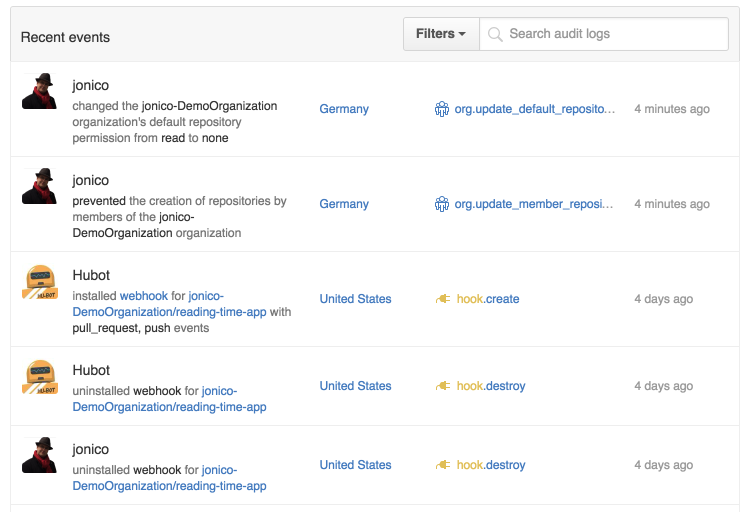Select the org.update_member_repository action link
The image size is (752, 512).
click(x=533, y=204)
